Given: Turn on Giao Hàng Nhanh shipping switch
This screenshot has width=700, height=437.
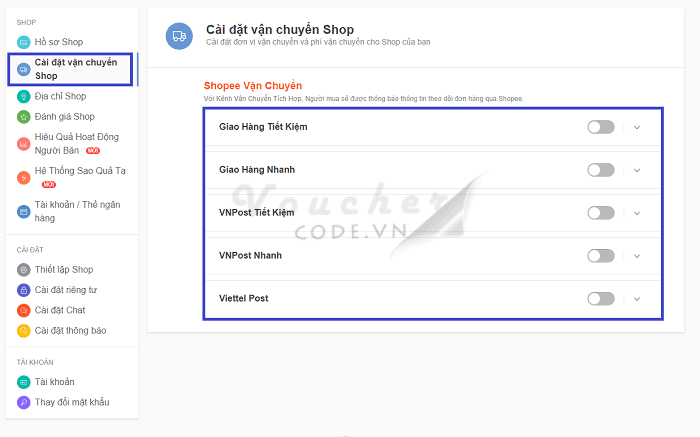Looking at the screenshot, I should 600,170.
